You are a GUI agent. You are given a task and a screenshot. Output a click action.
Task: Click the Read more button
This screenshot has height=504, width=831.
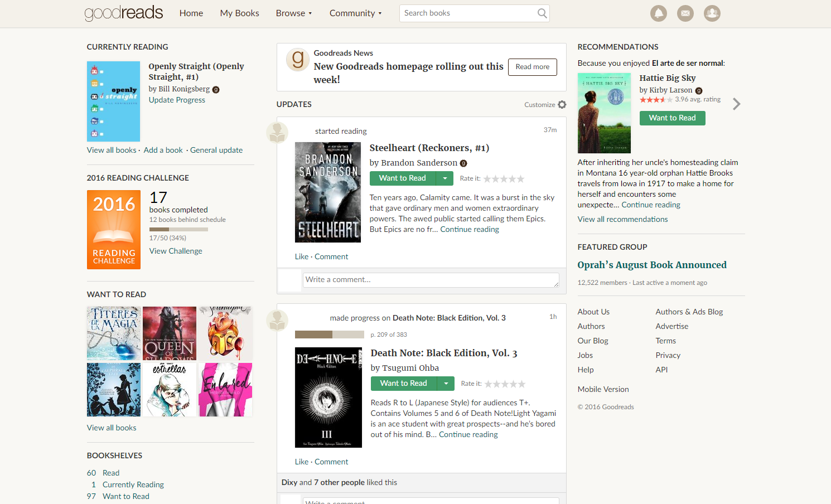(x=532, y=67)
